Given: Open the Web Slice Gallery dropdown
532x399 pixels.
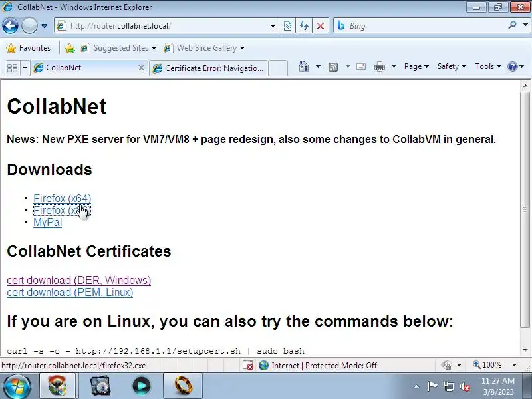Looking at the screenshot, I should (204, 48).
